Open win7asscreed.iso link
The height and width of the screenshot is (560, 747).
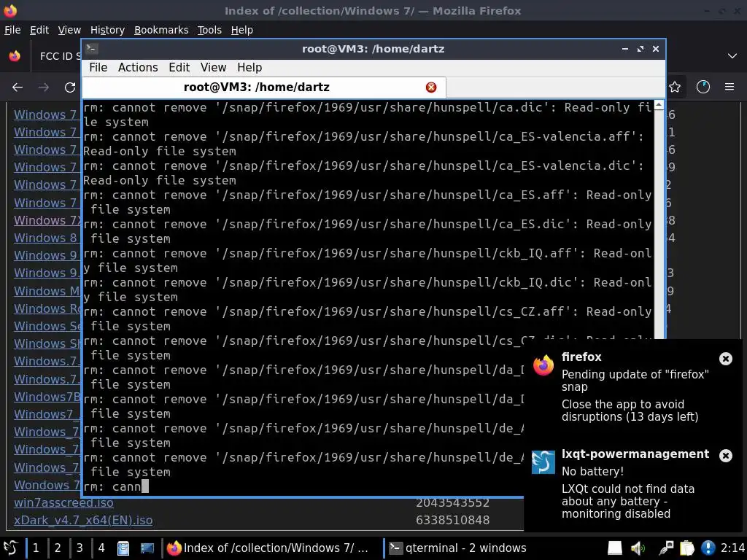pyautogui.click(x=63, y=503)
